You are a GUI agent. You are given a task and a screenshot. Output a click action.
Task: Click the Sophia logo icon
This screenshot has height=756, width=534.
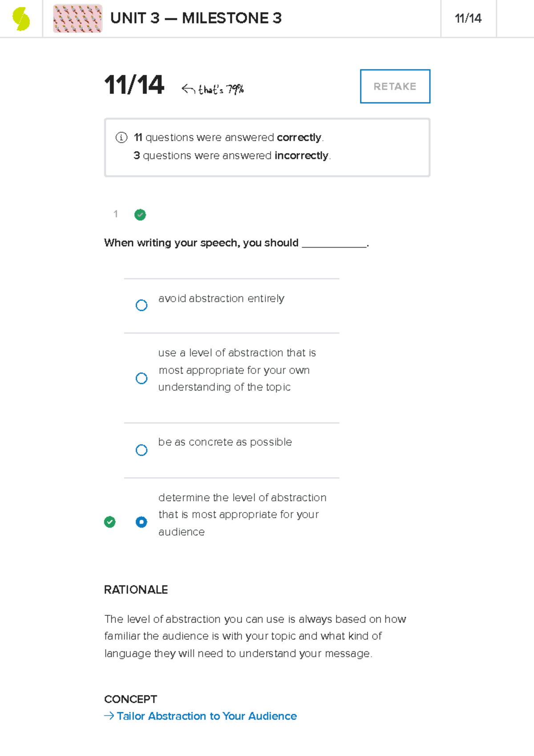[21, 19]
